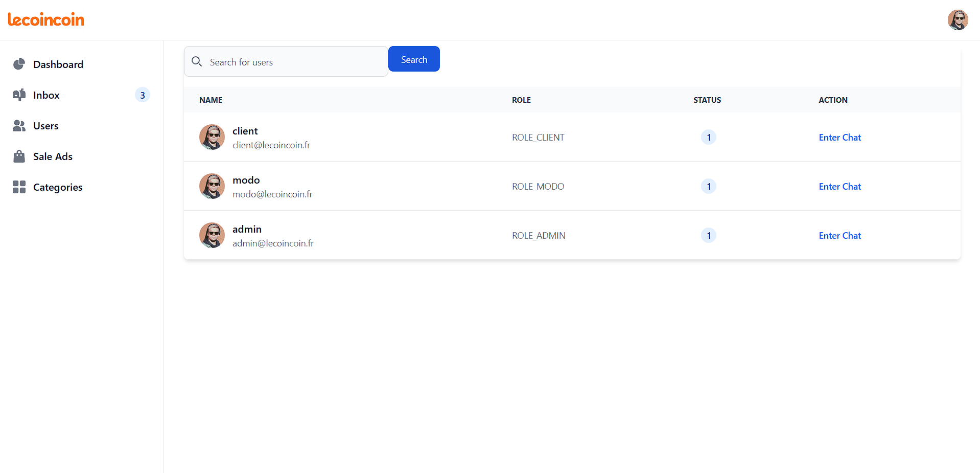Screen dimensions: 980x473
Task: Click the Dashboard pie chart icon
Action: point(19,64)
